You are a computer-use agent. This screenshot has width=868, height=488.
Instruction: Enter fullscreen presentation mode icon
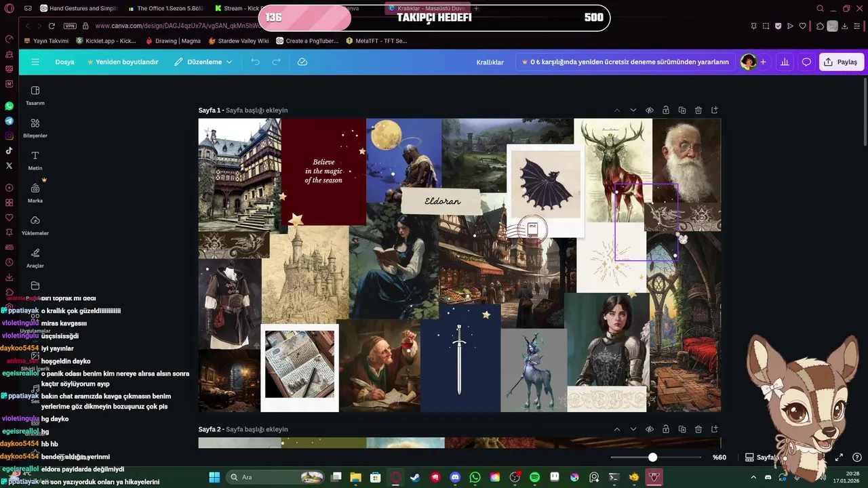pos(839,457)
